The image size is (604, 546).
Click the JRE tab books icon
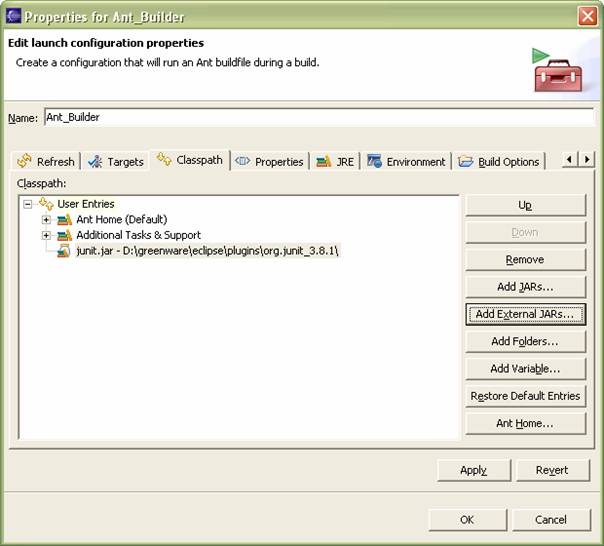pos(323,161)
